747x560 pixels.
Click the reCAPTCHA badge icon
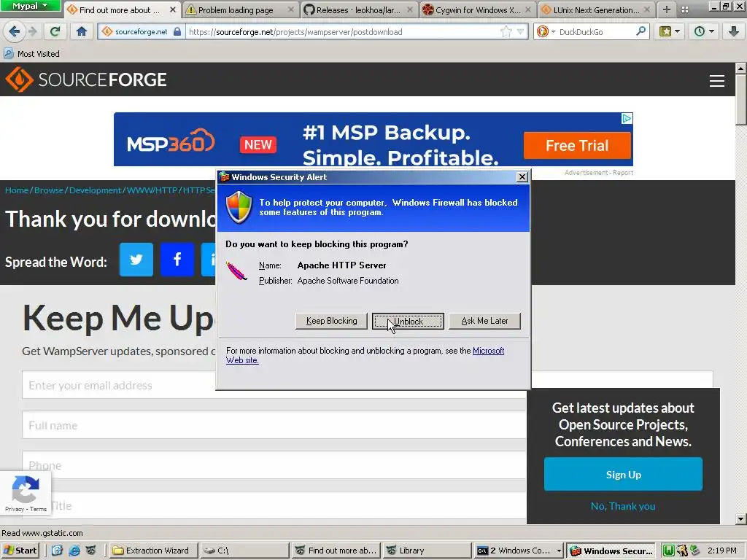pyautogui.click(x=26, y=489)
